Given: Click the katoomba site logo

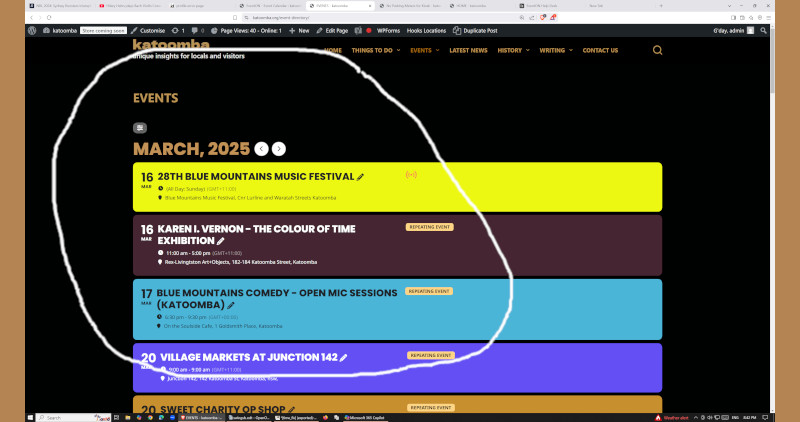Looking at the screenshot, I should [x=171, y=45].
